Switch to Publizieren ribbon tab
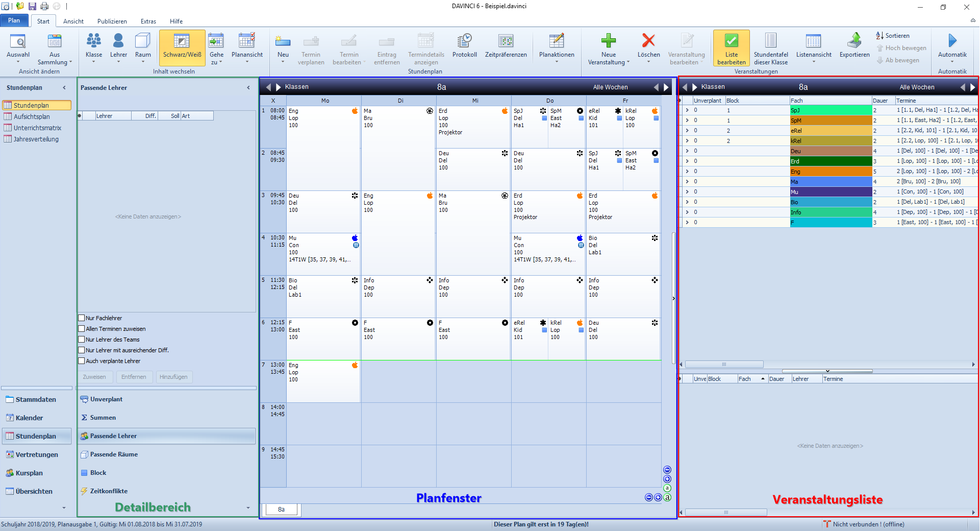Image resolution: width=980 pixels, height=531 pixels. click(x=112, y=21)
